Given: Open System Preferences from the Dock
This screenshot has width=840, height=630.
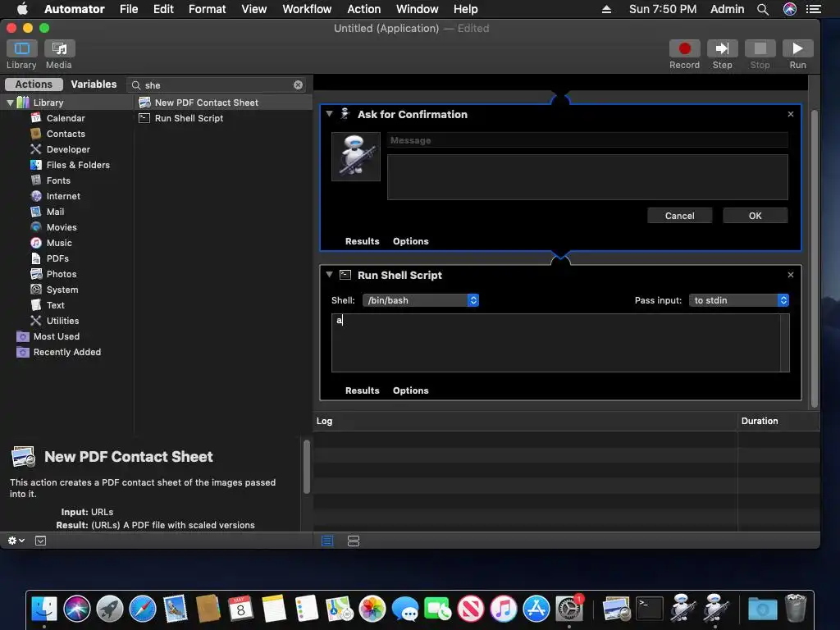Looking at the screenshot, I should pyautogui.click(x=569, y=609).
